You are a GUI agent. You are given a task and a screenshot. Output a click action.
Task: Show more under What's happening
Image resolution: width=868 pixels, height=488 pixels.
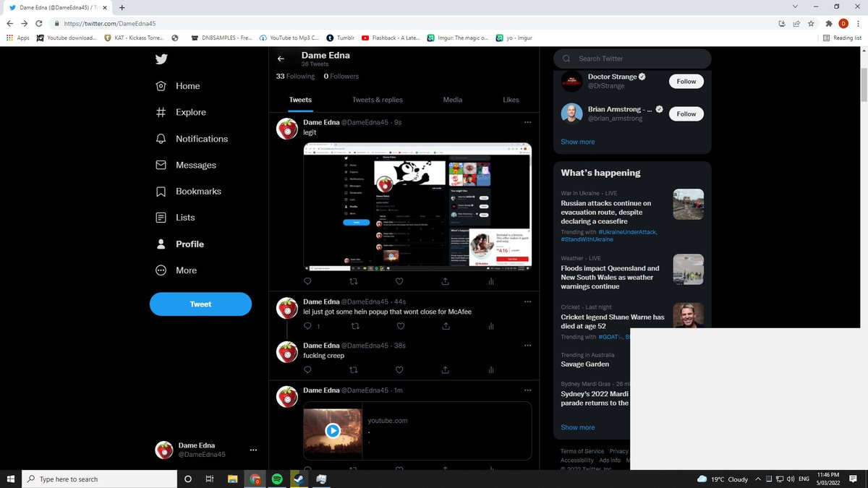[x=578, y=427]
